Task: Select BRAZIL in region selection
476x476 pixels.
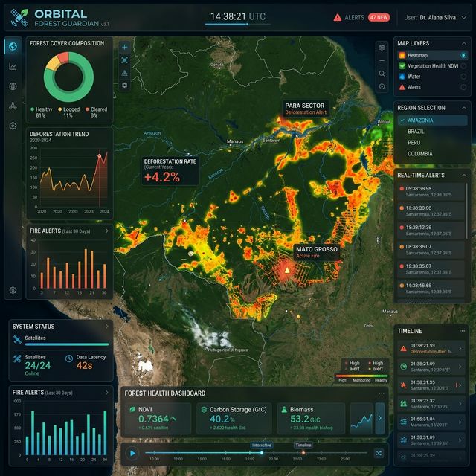Action: point(417,131)
